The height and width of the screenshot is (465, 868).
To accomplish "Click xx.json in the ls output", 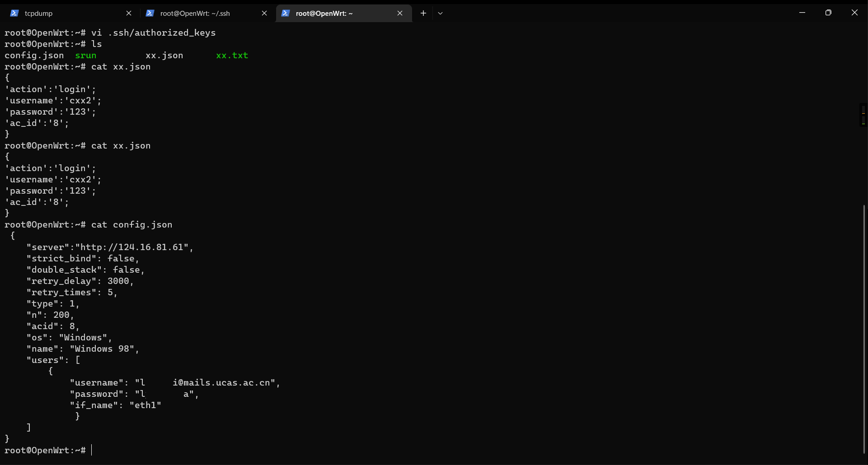I will coord(164,55).
